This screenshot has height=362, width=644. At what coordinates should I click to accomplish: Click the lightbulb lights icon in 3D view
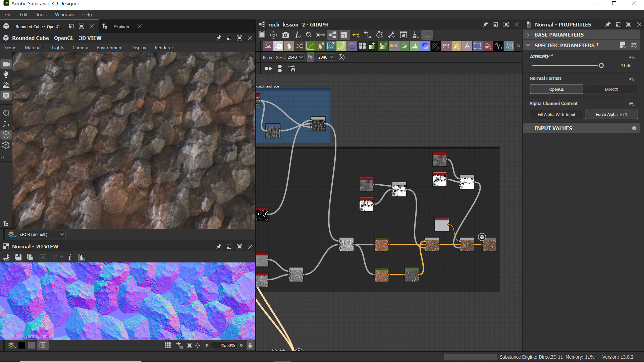point(6,74)
